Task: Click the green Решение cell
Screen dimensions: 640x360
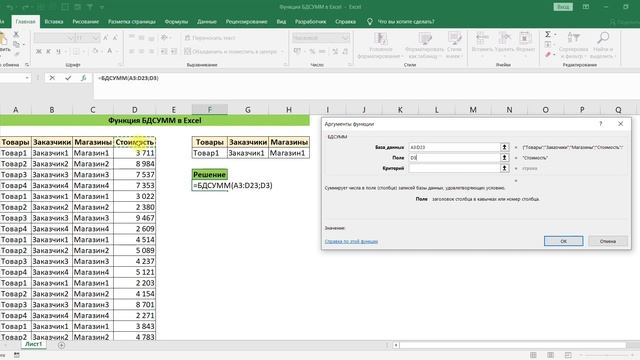Action: point(209,175)
